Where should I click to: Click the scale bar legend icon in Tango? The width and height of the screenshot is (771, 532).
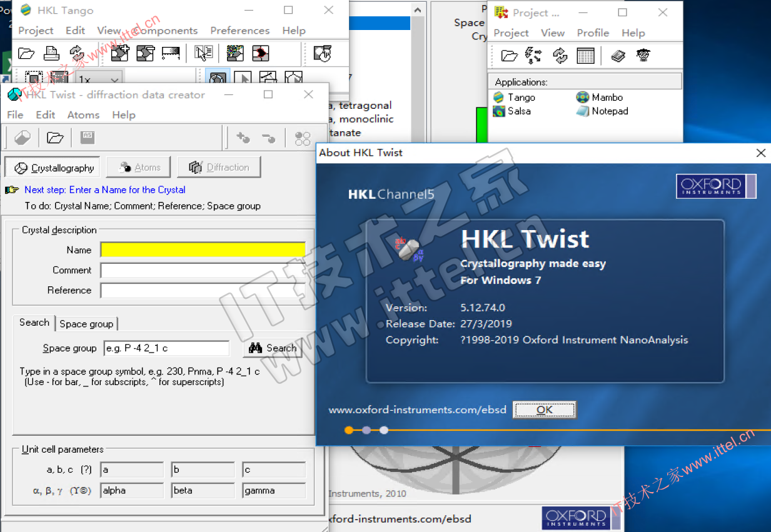click(x=171, y=53)
